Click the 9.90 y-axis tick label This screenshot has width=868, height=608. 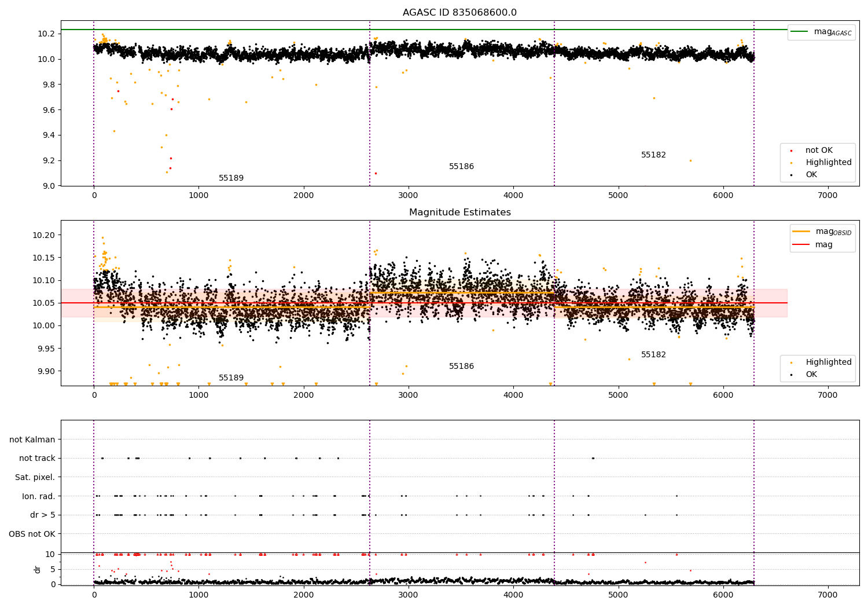46,371
